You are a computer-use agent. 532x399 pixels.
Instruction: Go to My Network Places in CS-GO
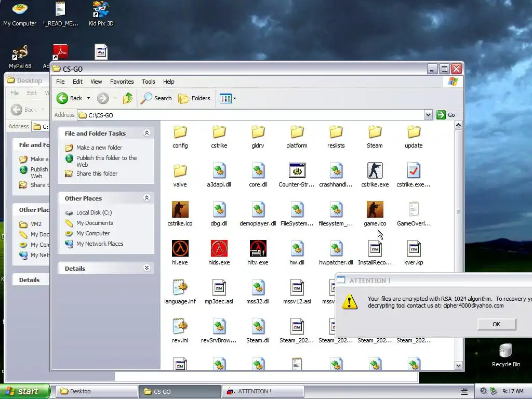pyautogui.click(x=100, y=244)
